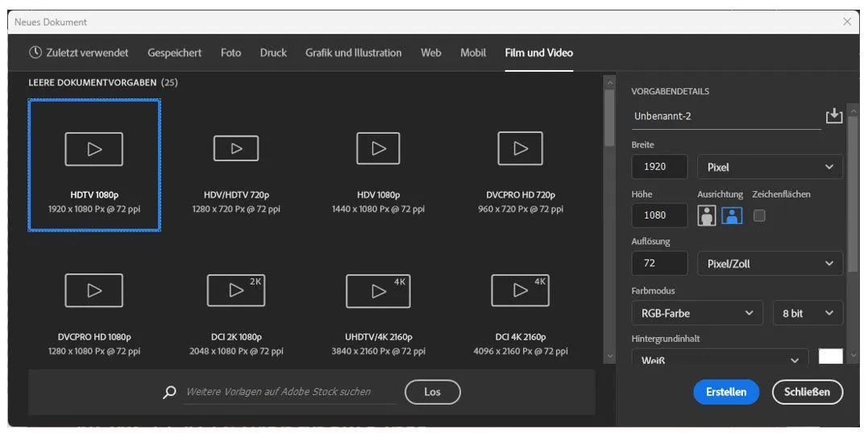868x433 pixels.
Task: Enable the Zeichenflächen checkbox
Action: click(x=758, y=215)
